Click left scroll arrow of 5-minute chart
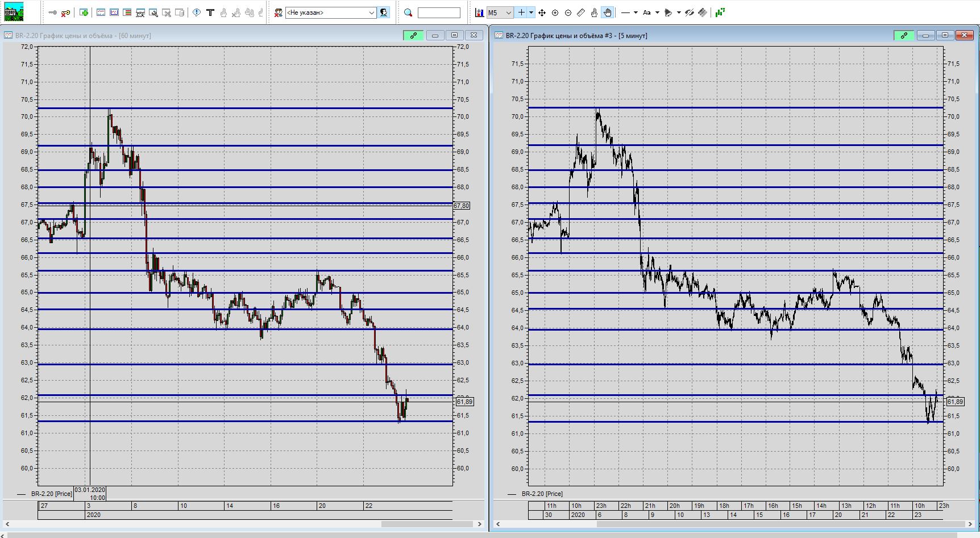The height and width of the screenshot is (538, 980). click(498, 524)
